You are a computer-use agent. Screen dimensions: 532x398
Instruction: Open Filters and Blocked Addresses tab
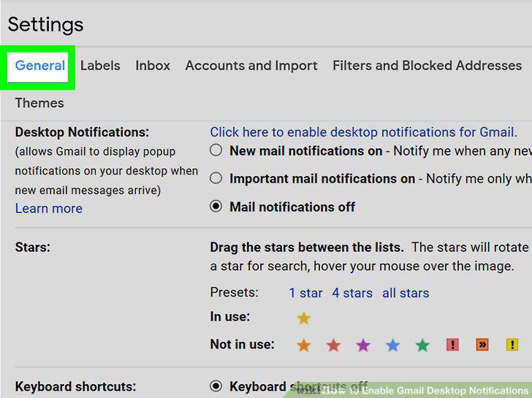pos(427,66)
